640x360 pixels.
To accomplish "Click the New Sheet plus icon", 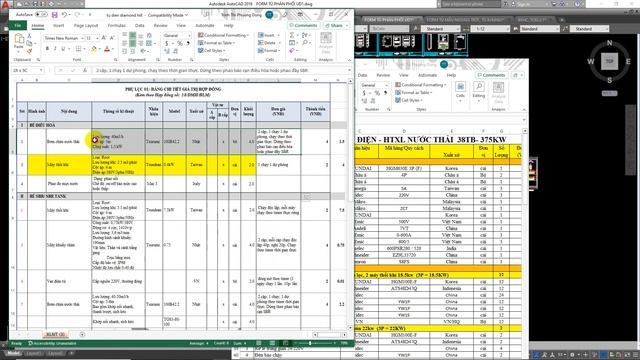I will 82,335.
